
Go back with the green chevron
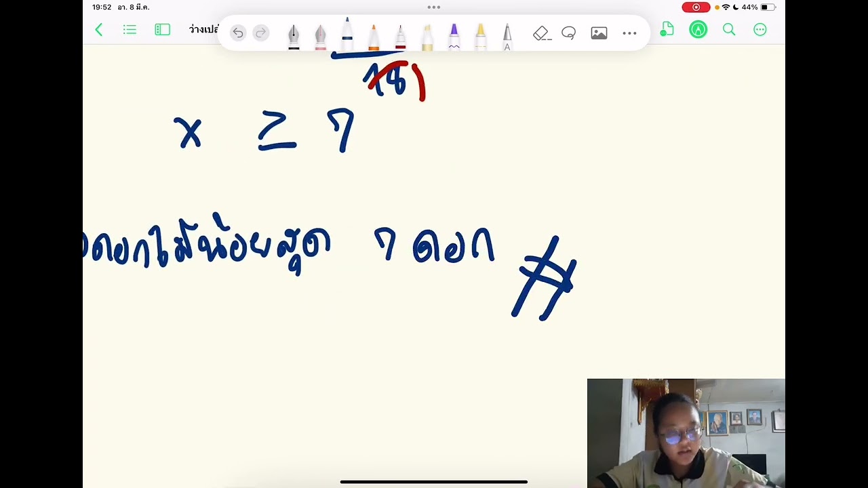99,30
